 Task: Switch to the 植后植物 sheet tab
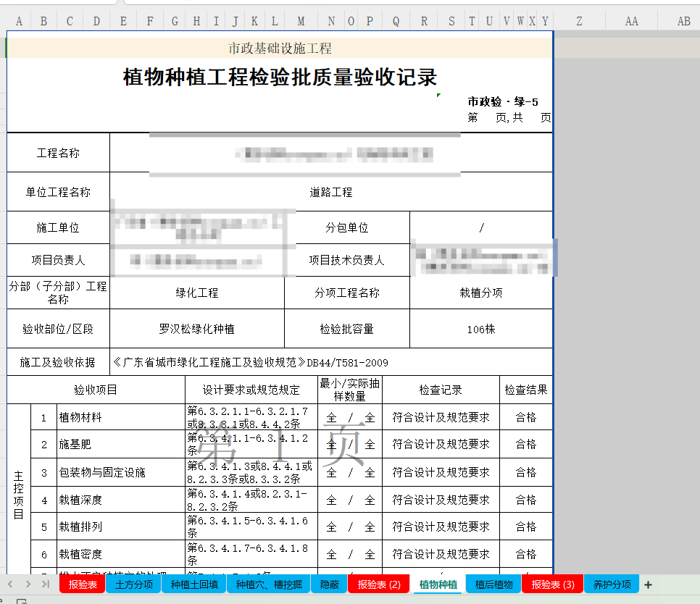494,584
